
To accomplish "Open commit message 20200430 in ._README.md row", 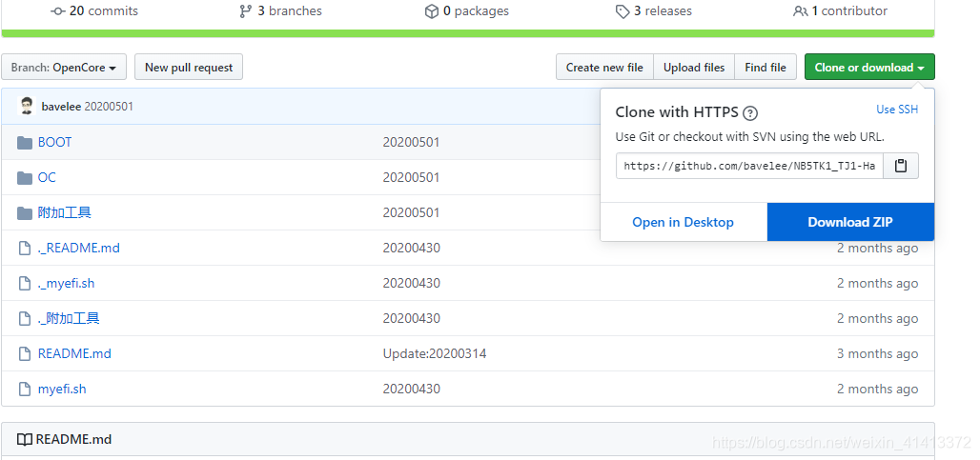I will click(x=411, y=248).
